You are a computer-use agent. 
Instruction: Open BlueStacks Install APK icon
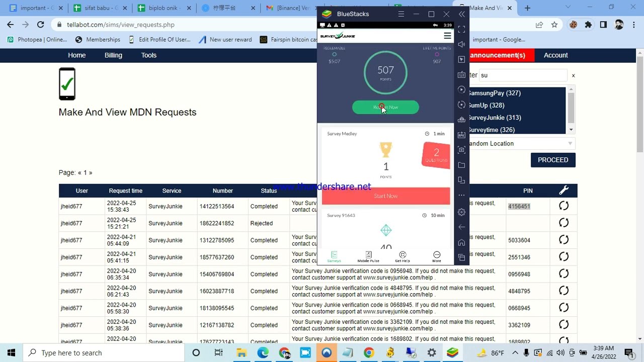[461, 135]
